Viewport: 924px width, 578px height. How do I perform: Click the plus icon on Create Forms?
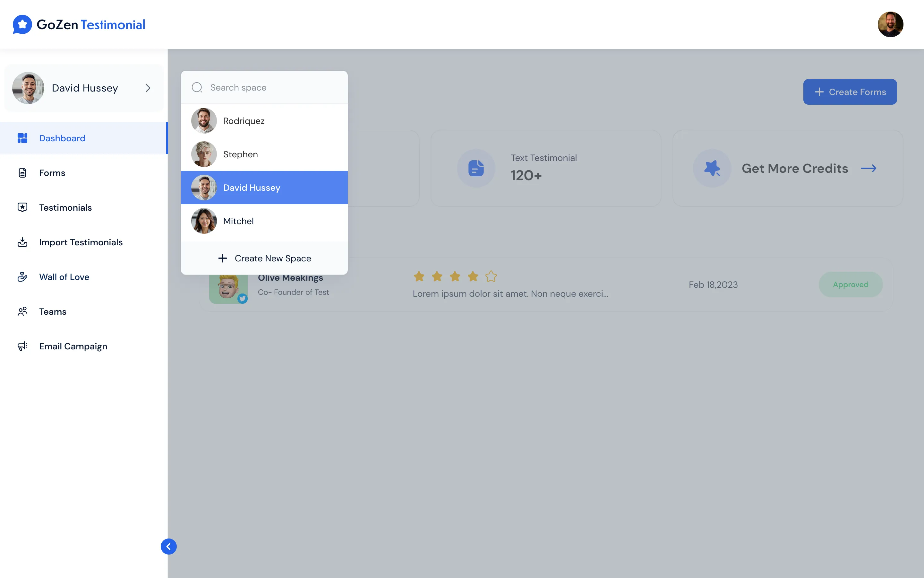coord(819,92)
